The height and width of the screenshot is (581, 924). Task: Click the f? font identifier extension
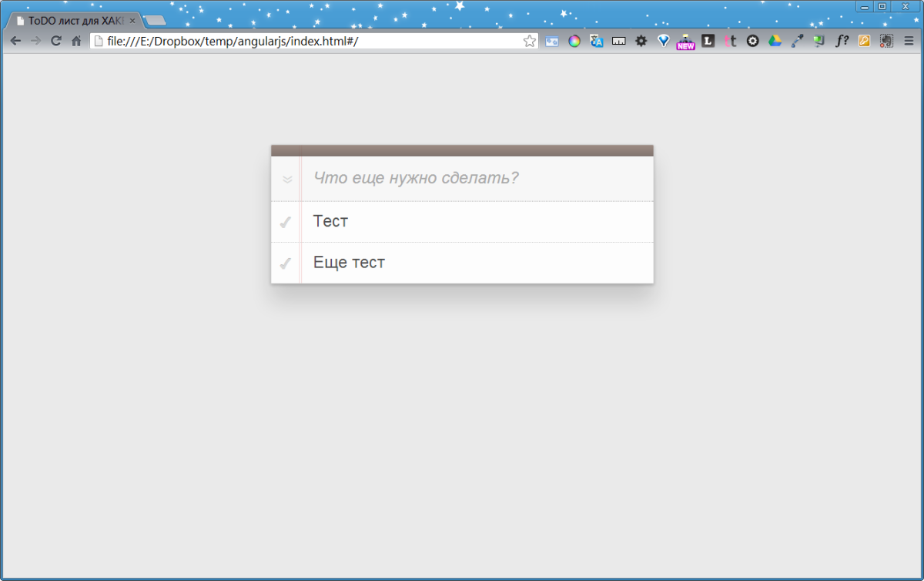coord(842,42)
